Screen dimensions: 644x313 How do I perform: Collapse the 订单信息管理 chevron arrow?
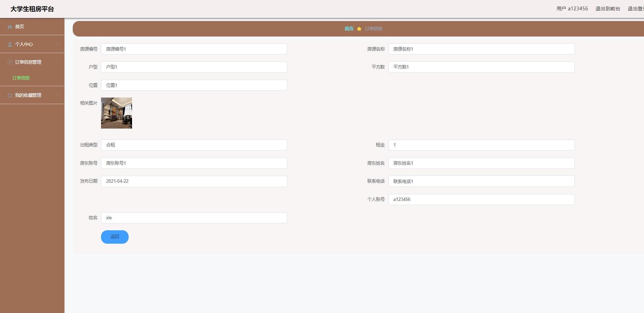point(57,62)
